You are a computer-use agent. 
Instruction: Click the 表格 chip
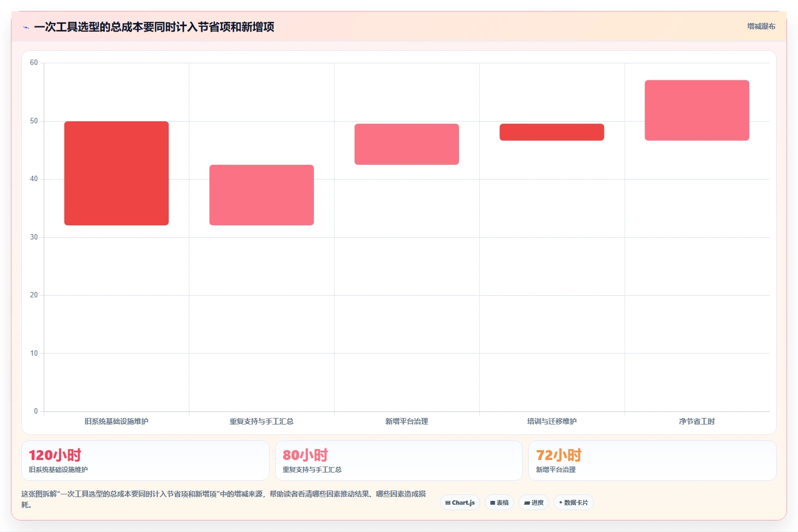point(499,503)
